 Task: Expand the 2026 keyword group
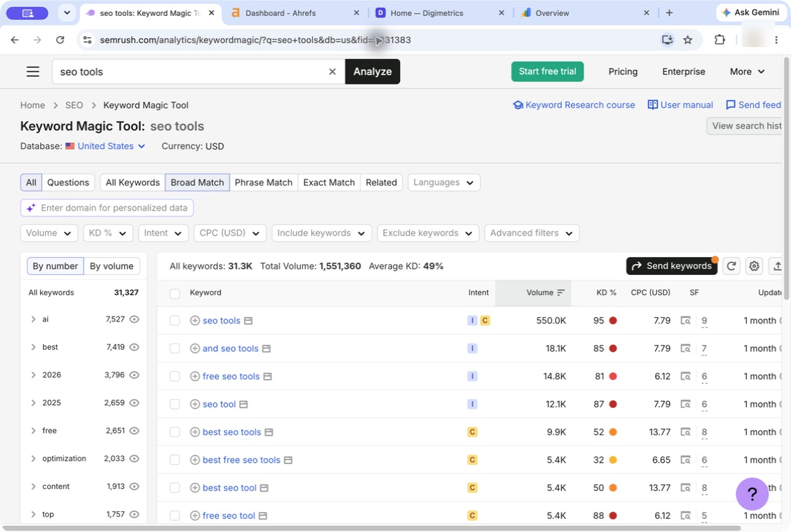pyautogui.click(x=33, y=375)
